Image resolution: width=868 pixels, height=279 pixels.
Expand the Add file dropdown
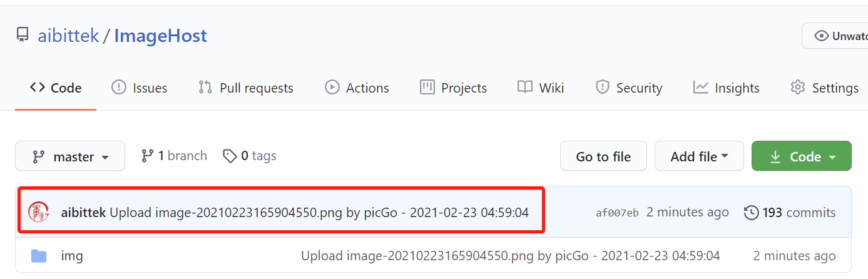pyautogui.click(x=699, y=156)
